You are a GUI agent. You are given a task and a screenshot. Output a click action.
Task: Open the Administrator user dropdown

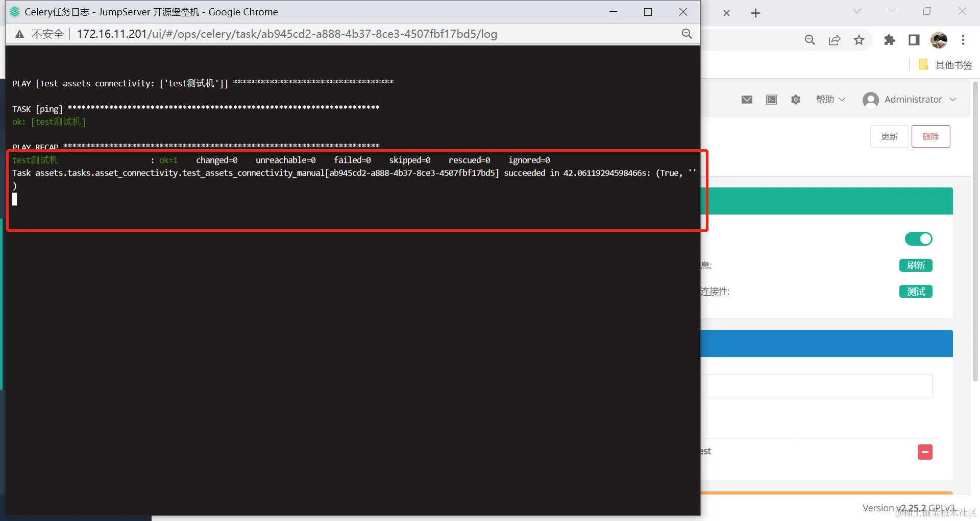[910, 100]
